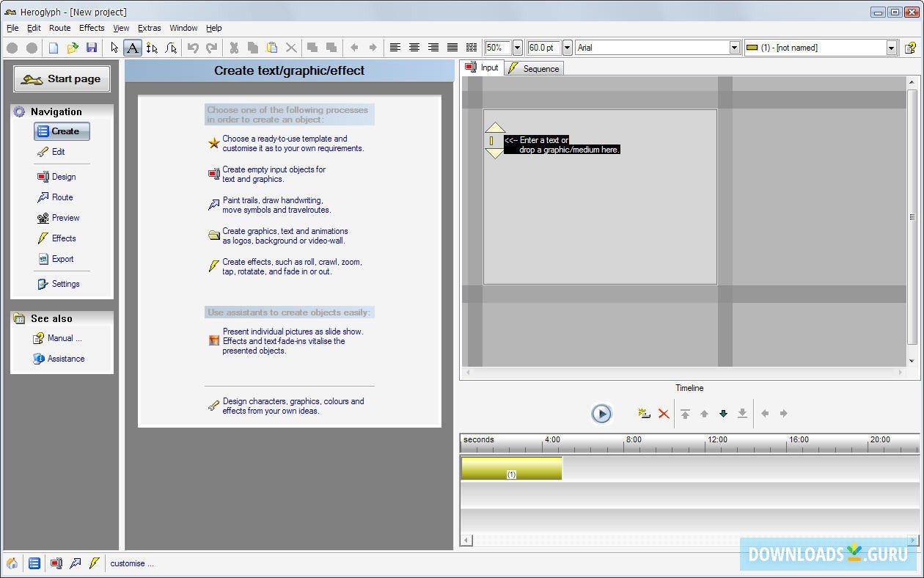924x578 pixels.
Task: Select the text input tool (A)
Action: click(x=132, y=48)
